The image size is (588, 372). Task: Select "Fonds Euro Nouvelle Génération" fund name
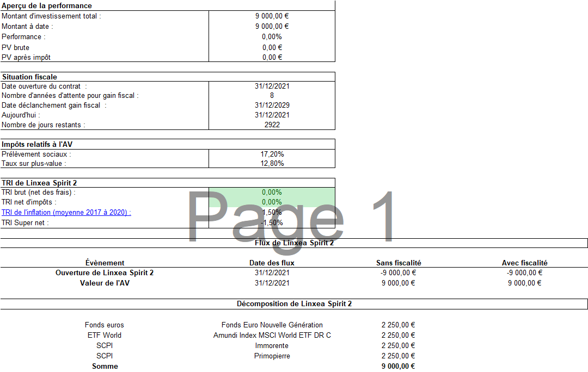272,325
